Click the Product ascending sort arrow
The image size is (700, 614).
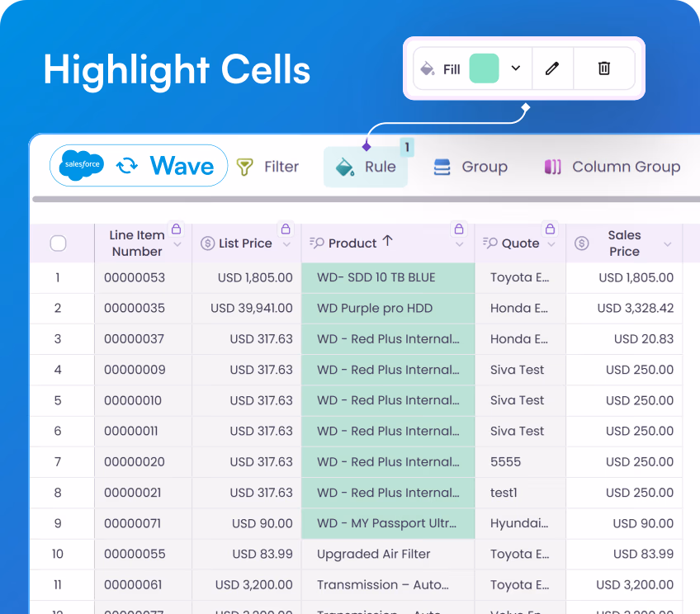387,241
